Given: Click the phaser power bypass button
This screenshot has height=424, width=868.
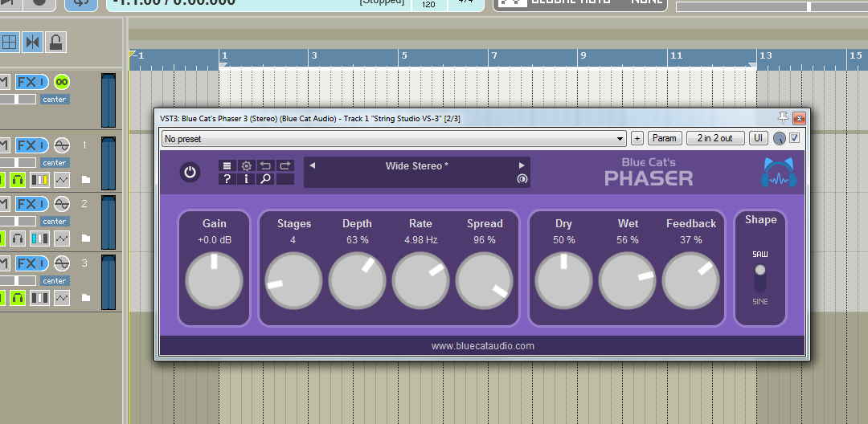Looking at the screenshot, I should [x=190, y=172].
